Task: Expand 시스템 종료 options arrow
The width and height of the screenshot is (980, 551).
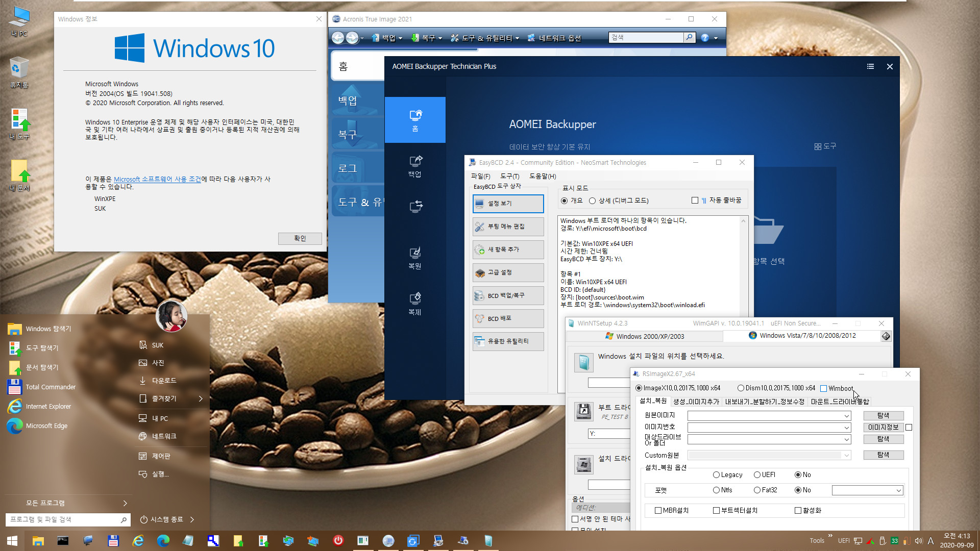Action: coord(192,520)
